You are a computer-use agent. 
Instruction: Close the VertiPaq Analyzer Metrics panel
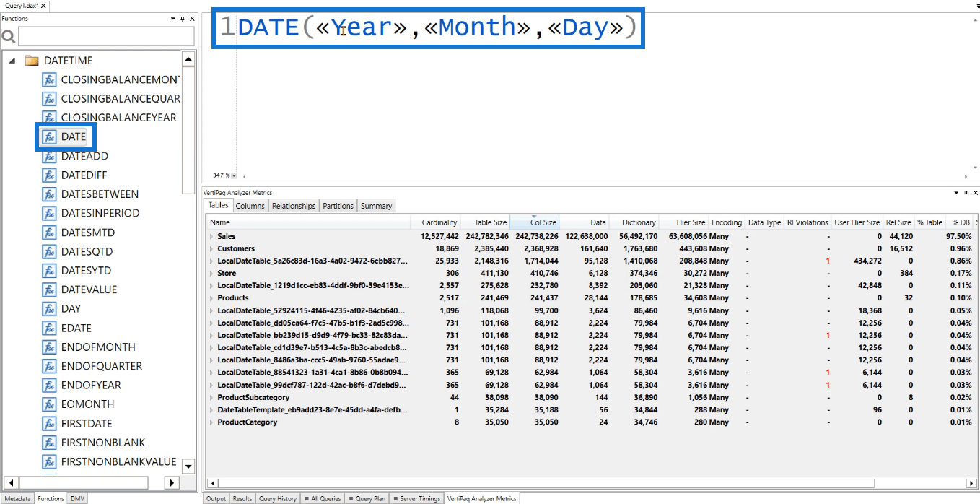tap(974, 193)
